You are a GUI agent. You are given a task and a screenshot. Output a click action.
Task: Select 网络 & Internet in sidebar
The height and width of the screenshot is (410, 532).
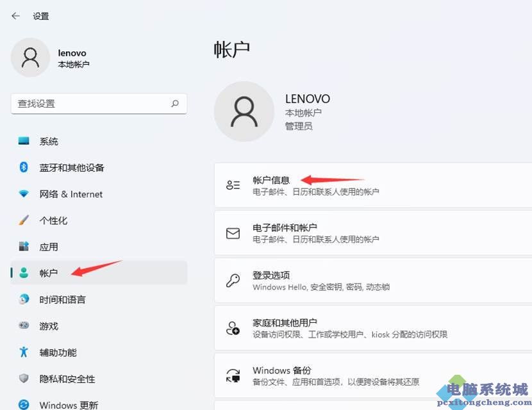[99, 193]
